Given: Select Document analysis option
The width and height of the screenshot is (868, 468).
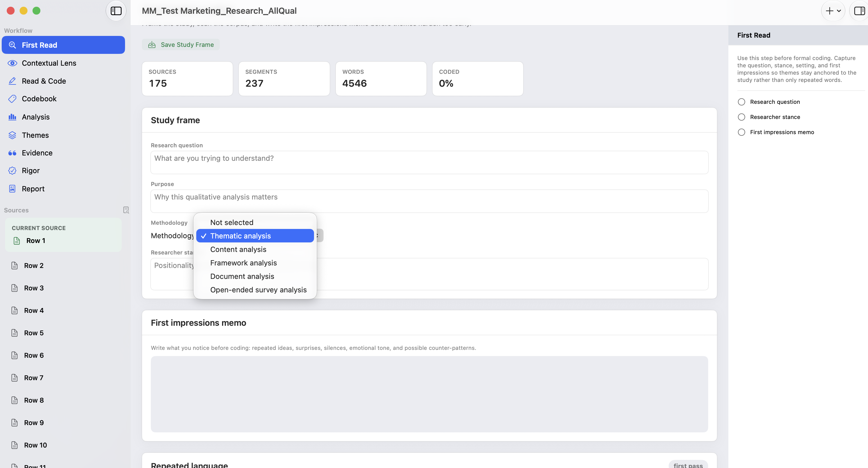Looking at the screenshot, I should coord(255,276).
